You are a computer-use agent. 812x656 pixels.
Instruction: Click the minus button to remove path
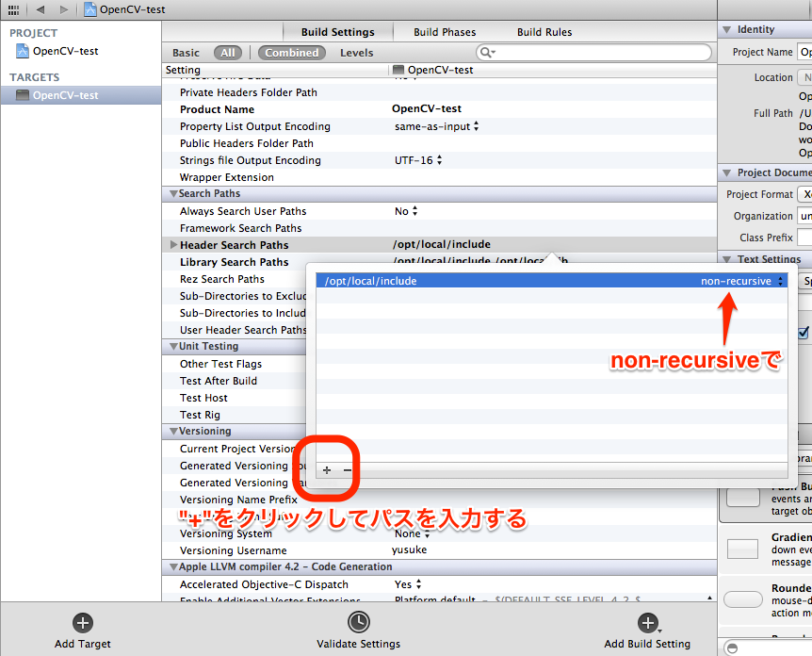click(x=348, y=470)
